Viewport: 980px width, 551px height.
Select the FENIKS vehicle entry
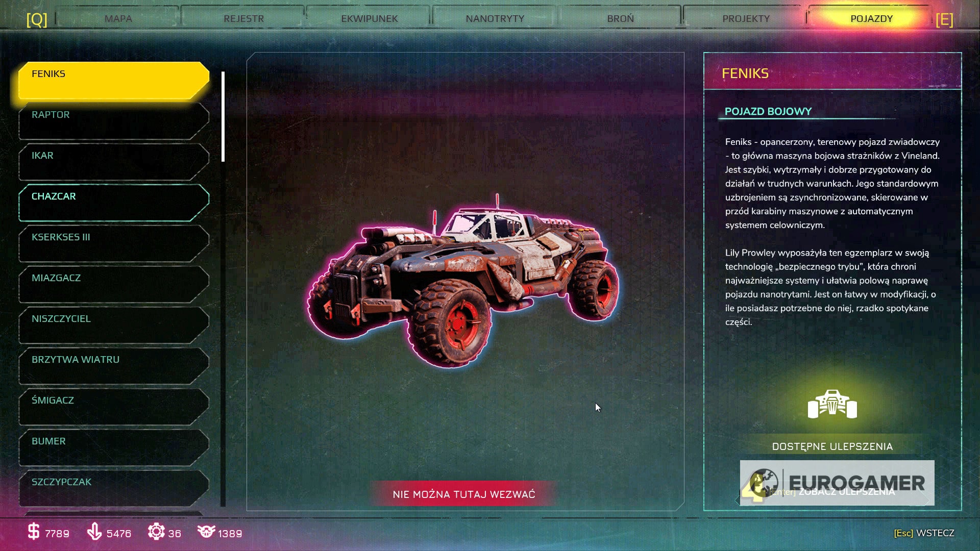coord(114,80)
